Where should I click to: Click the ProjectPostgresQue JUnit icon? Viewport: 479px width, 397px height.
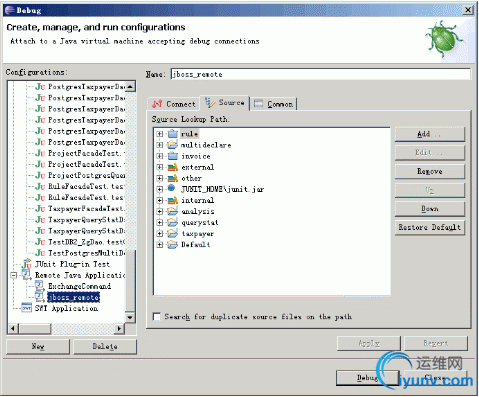pyautogui.click(x=40, y=175)
